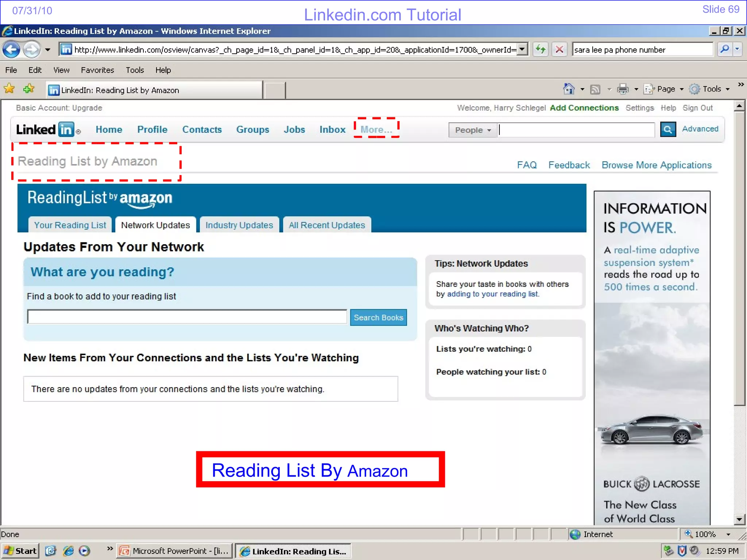Image resolution: width=747 pixels, height=560 pixels.
Task: Click the red Stop loading icon
Action: (x=559, y=49)
